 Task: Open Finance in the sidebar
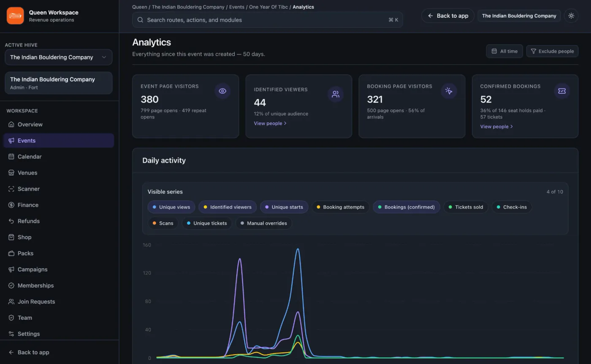pos(59,205)
